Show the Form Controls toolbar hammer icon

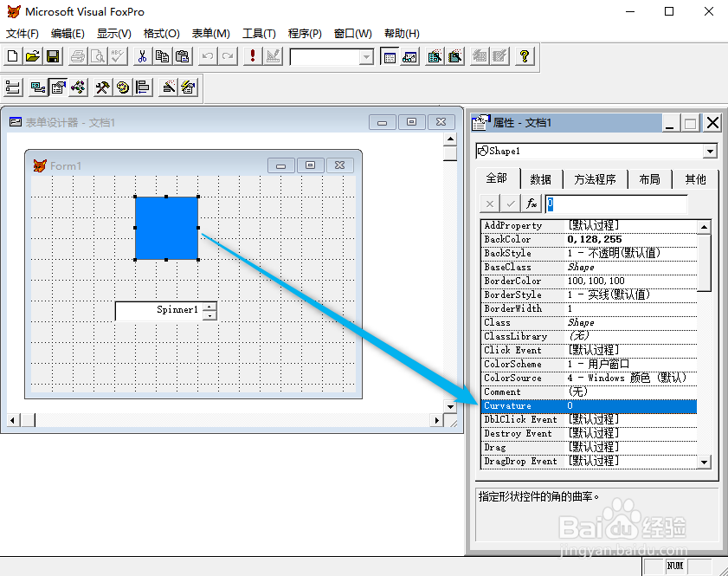pos(102,87)
